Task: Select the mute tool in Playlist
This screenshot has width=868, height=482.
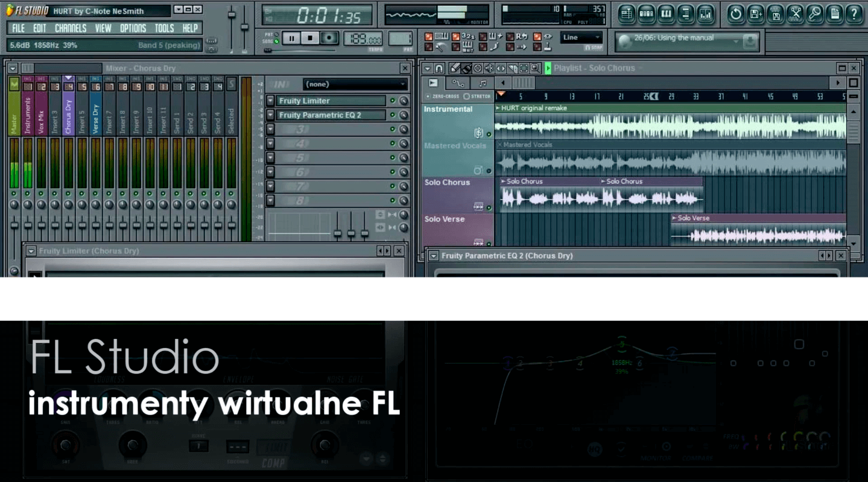Action: pyautogui.click(x=489, y=68)
